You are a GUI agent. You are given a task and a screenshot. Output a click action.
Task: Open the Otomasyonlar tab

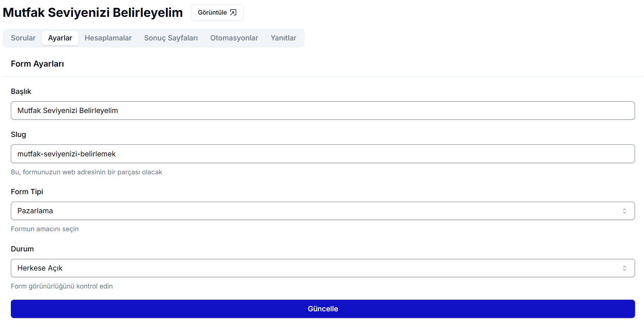click(234, 38)
